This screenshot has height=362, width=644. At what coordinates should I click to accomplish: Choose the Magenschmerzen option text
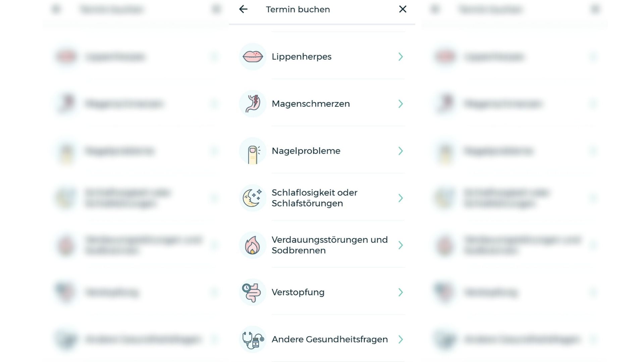pos(311,104)
